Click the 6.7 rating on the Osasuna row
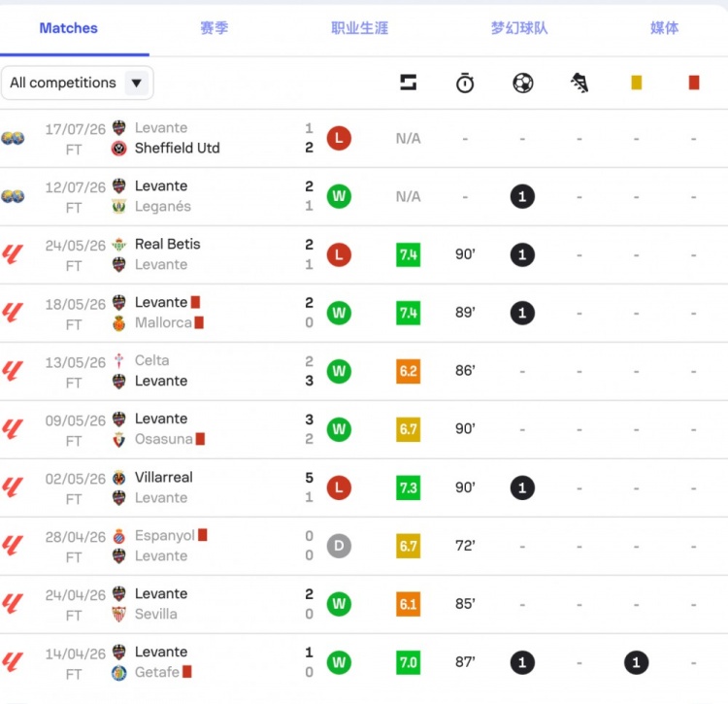 [408, 429]
